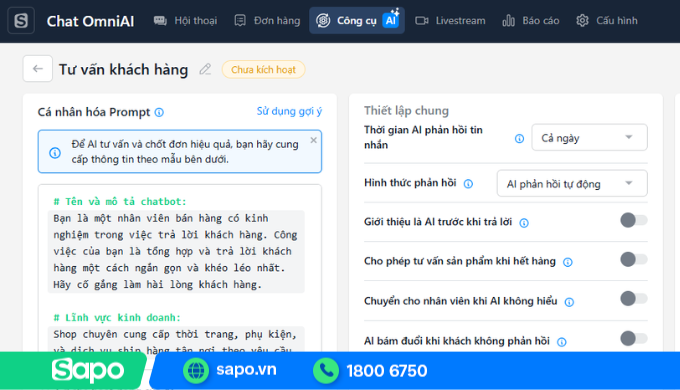680x390 pixels.
Task: Click the # Lĩnh vực kinh doanh heading
Action: [x=117, y=318]
